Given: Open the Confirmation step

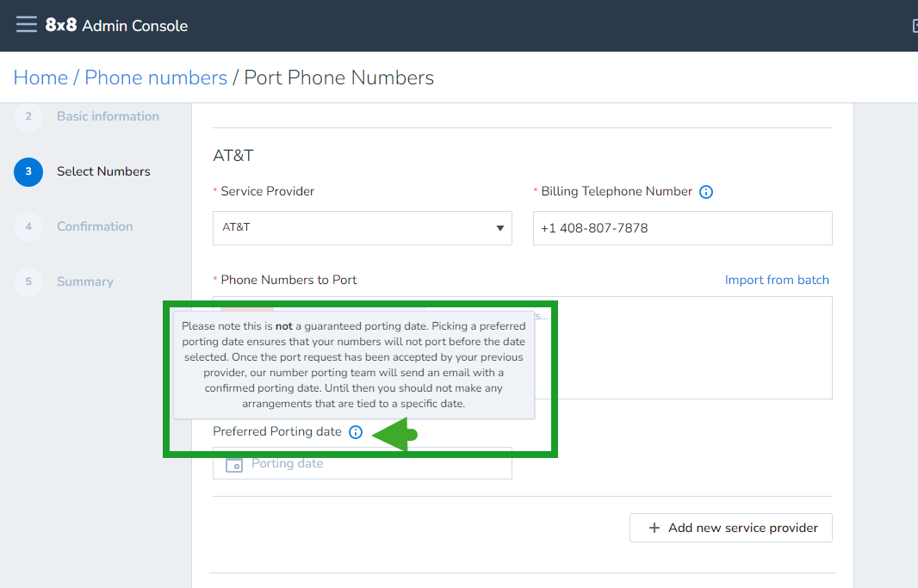Looking at the screenshot, I should click(95, 226).
